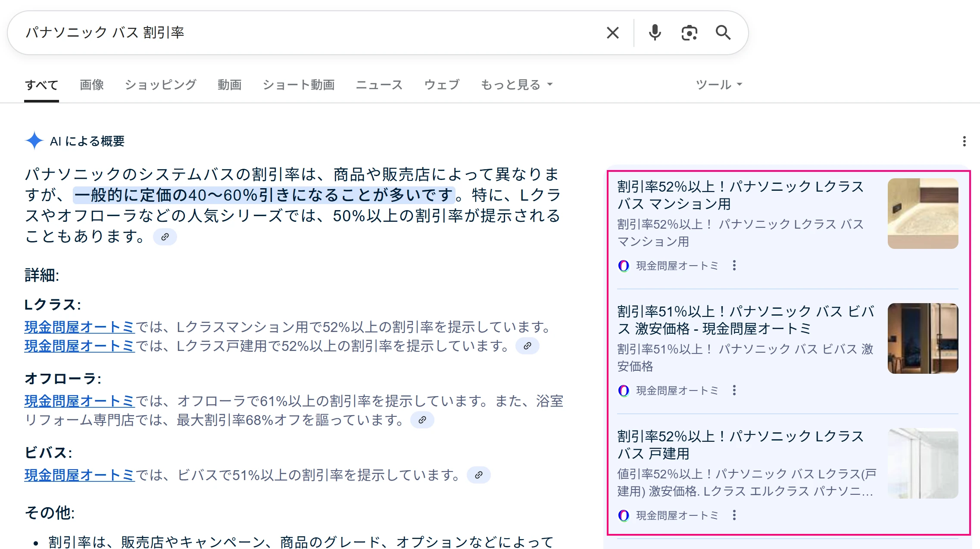Open source link chip after summary paragraph
Screen dimensions: 980x549
click(x=165, y=237)
